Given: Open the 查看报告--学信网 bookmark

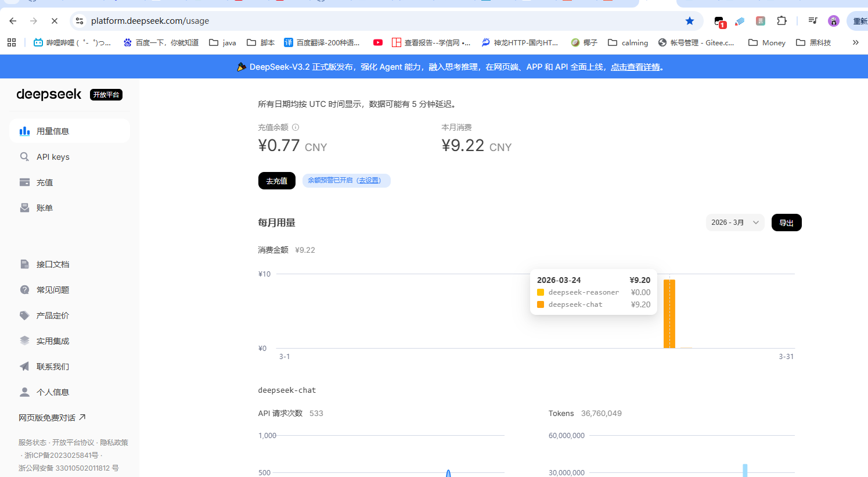Looking at the screenshot, I should coord(431,42).
